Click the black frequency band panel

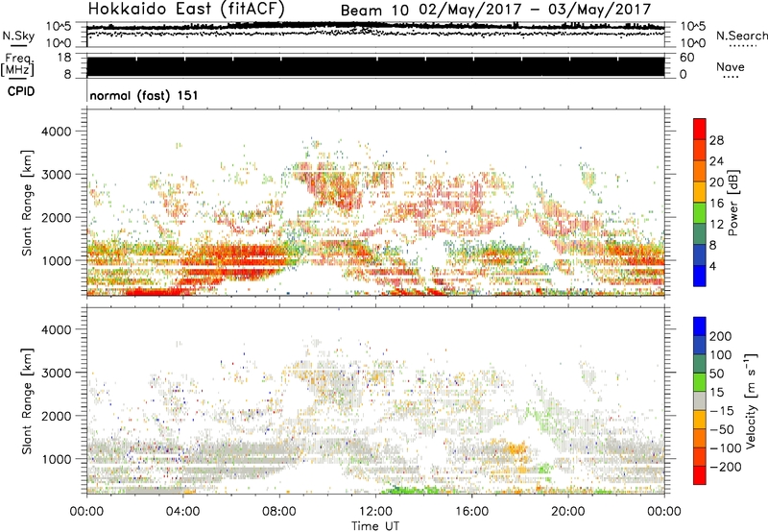point(375,66)
